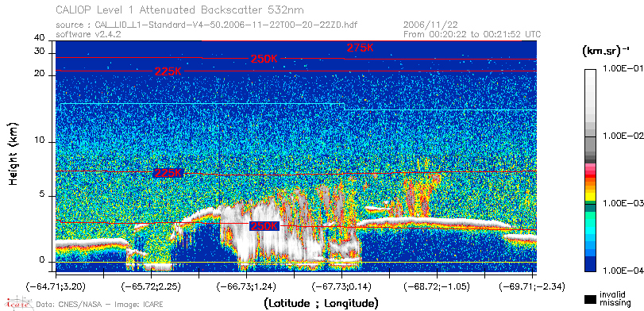The height and width of the screenshot is (311, 644).
Task: Click the '(-68.72;-1.05)' coordinate label
Action: point(437,286)
